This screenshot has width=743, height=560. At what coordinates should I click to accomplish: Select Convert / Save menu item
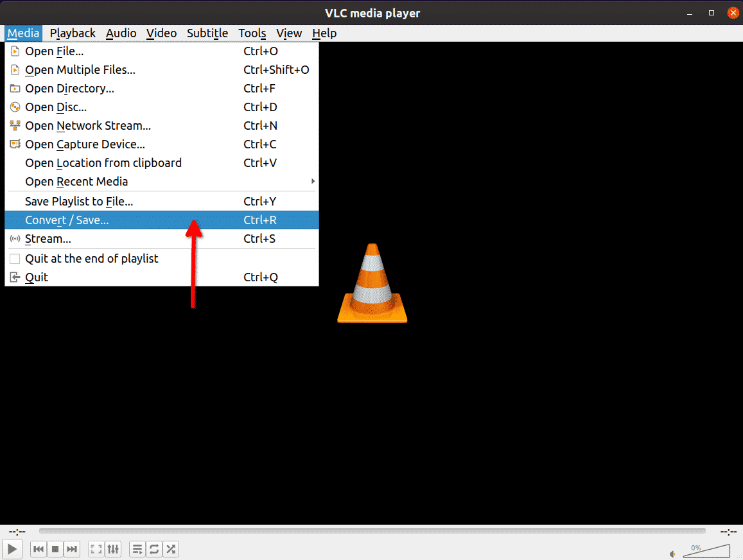click(x=162, y=220)
